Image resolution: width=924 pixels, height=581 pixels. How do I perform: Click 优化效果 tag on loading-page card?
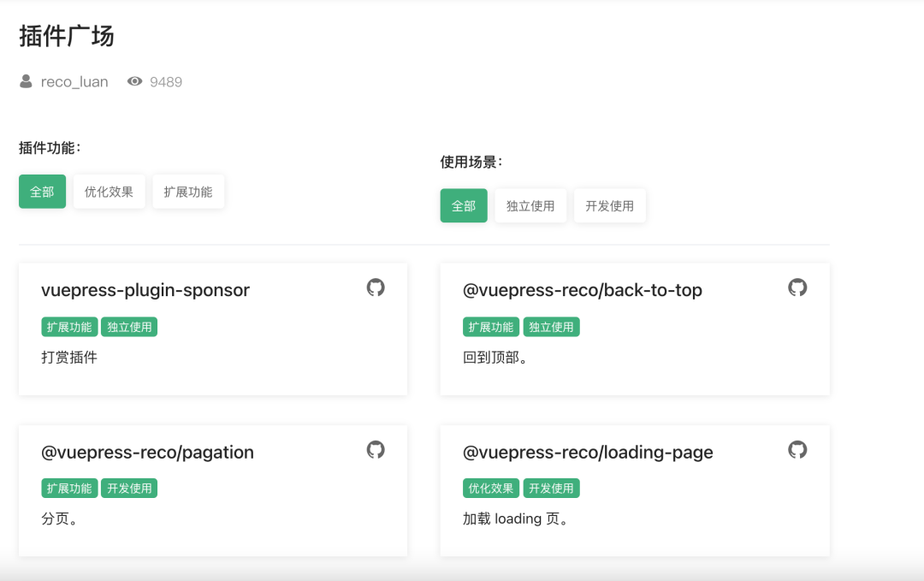coord(491,489)
